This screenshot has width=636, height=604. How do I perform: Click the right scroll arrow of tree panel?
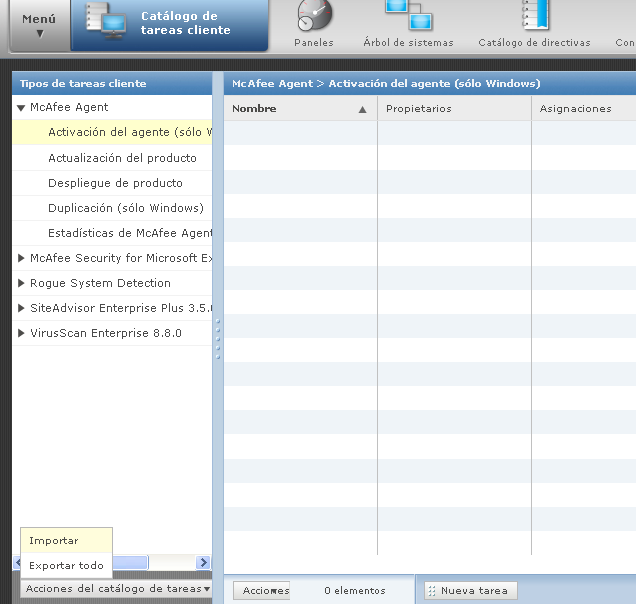[203, 562]
